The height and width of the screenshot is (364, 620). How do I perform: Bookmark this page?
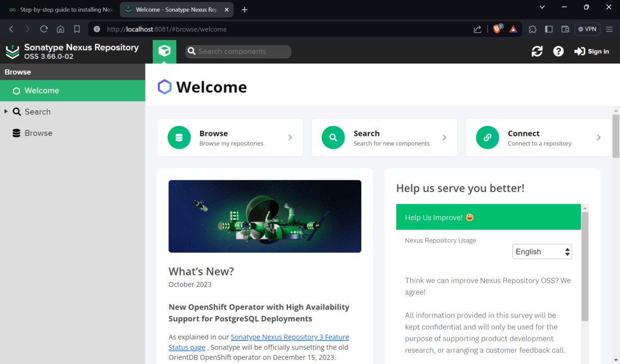77,29
